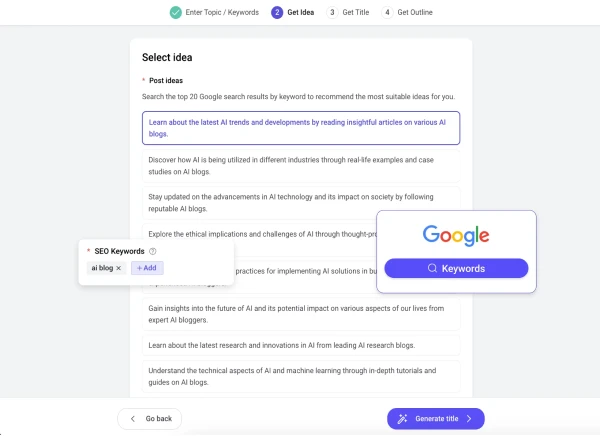Go to the Enter Topic / Keywords step
This screenshot has width=600, height=441.
click(x=222, y=12)
